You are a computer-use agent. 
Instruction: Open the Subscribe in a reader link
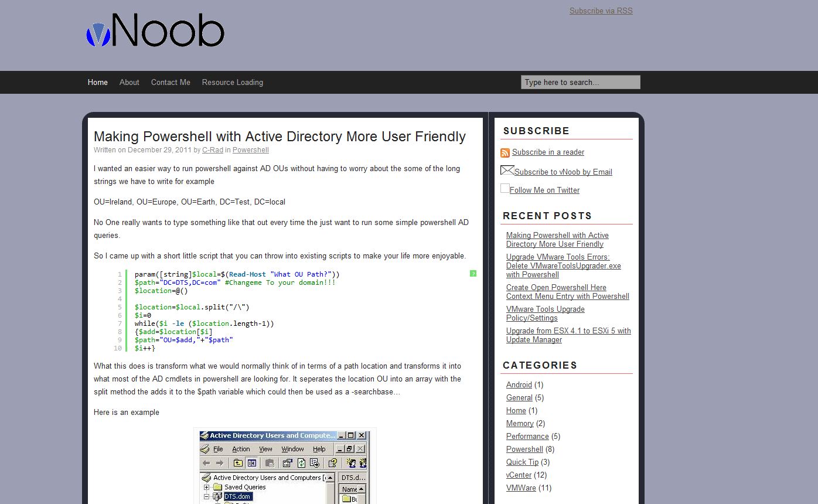coord(547,152)
